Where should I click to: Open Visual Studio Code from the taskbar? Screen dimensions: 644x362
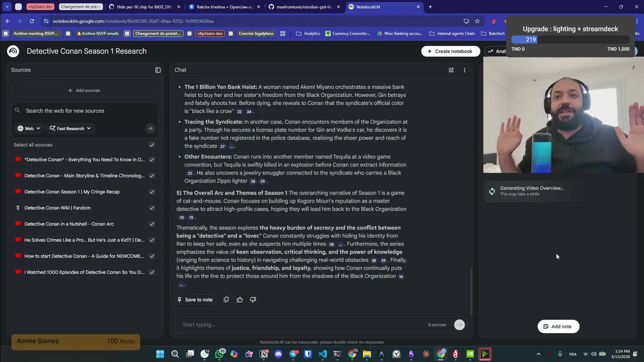pyautogui.click(x=323, y=354)
